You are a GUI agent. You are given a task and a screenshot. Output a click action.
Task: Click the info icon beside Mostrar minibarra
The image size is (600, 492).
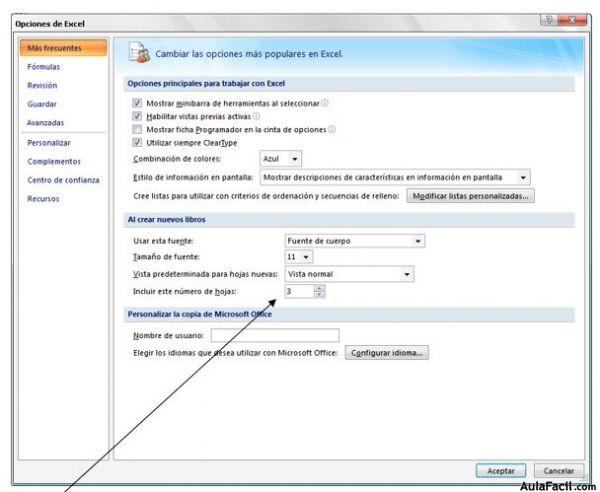click(324, 103)
